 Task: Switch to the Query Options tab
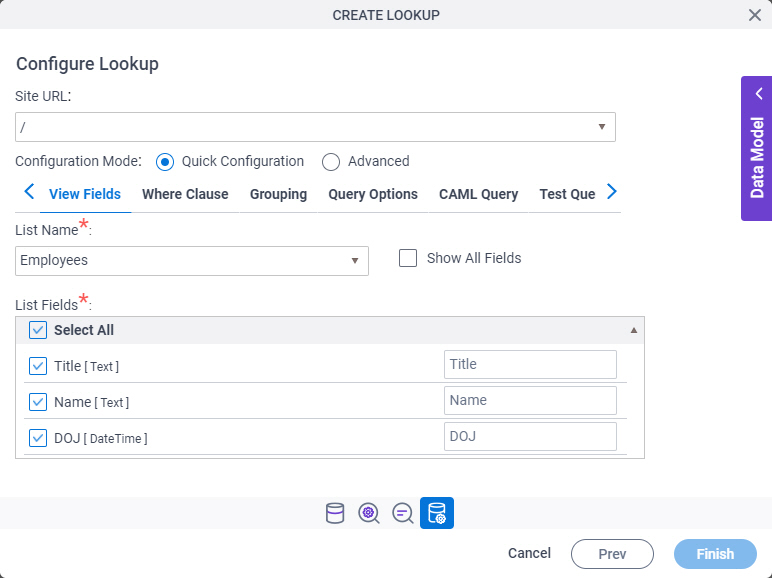[373, 194]
